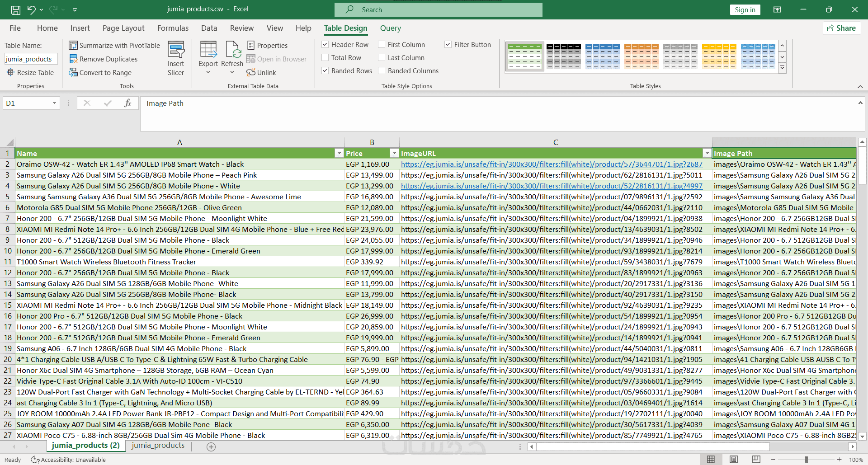This screenshot has width=868, height=465.
Task: Open the Name Box dropdown arrow
Action: pos(54,103)
